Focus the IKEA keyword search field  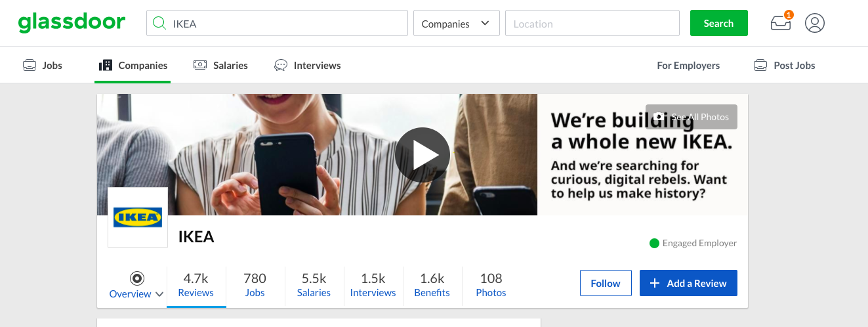point(277,23)
